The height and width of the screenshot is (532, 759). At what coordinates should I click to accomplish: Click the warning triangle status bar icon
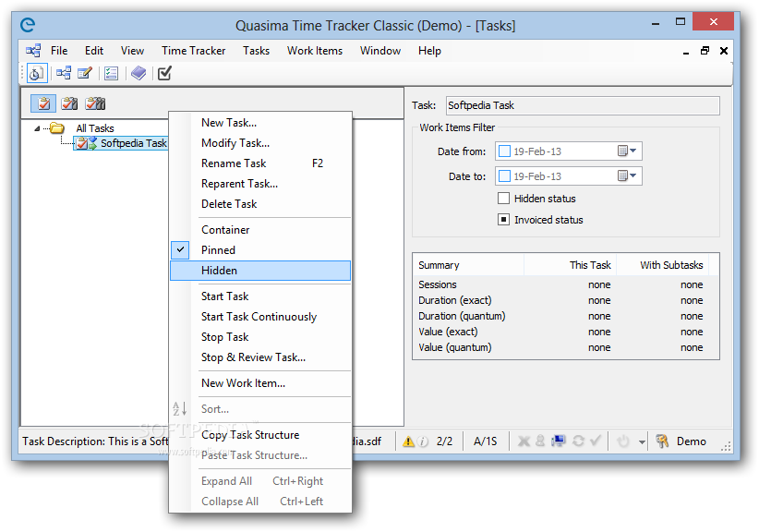pos(408,441)
